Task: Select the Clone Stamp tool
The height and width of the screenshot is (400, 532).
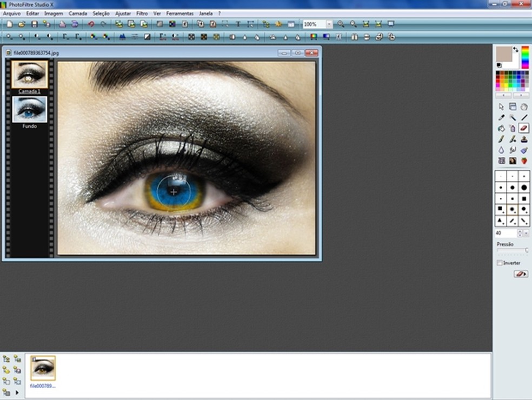Action: [x=524, y=139]
